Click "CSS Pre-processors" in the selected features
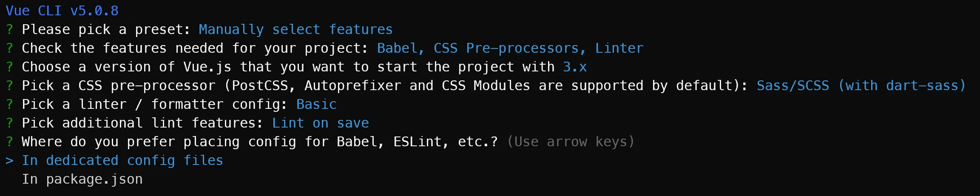 (x=506, y=48)
